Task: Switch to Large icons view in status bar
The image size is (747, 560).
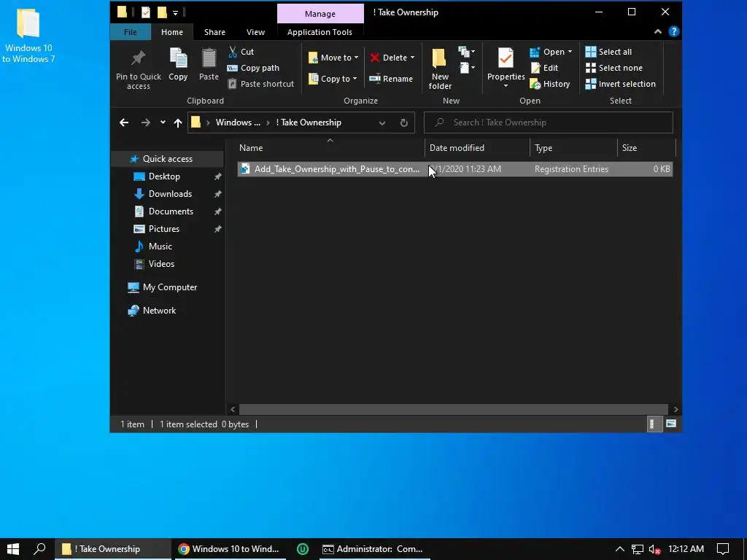Action: pos(671,424)
